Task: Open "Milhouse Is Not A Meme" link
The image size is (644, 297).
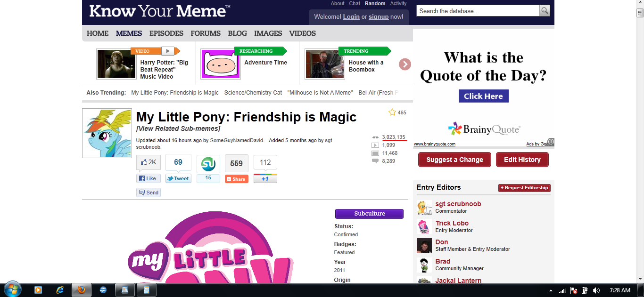Action: click(320, 93)
